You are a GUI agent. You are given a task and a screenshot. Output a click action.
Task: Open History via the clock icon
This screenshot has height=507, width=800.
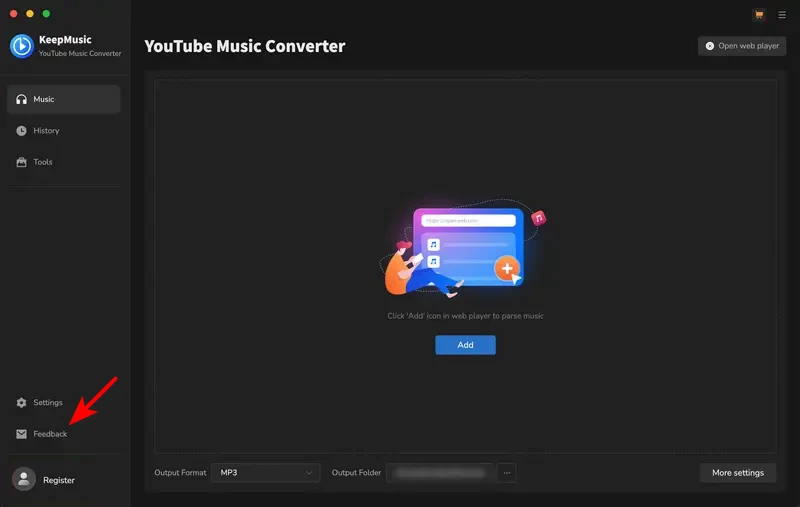(21, 131)
